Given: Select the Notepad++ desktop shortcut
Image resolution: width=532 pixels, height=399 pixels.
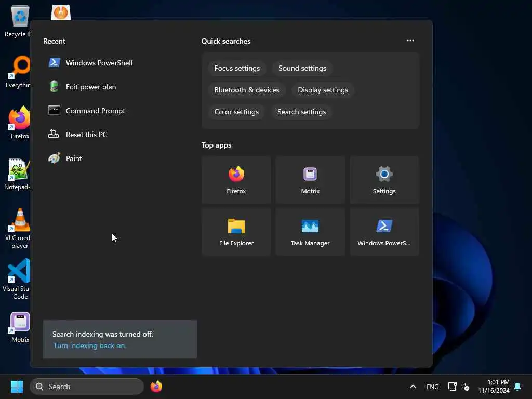Looking at the screenshot, I should (x=18, y=174).
